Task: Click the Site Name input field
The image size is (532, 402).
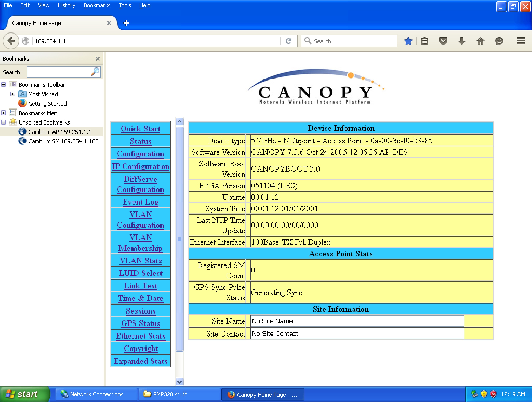Action: click(357, 321)
